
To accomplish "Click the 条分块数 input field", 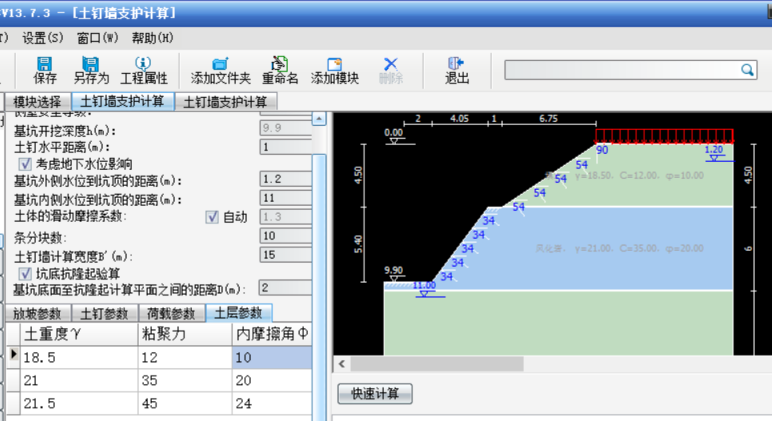I will click(x=283, y=236).
